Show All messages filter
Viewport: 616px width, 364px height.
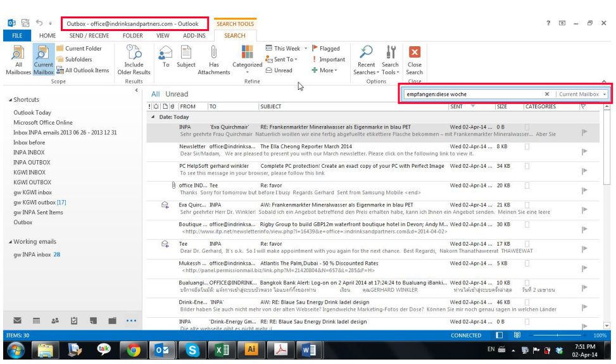tap(156, 94)
